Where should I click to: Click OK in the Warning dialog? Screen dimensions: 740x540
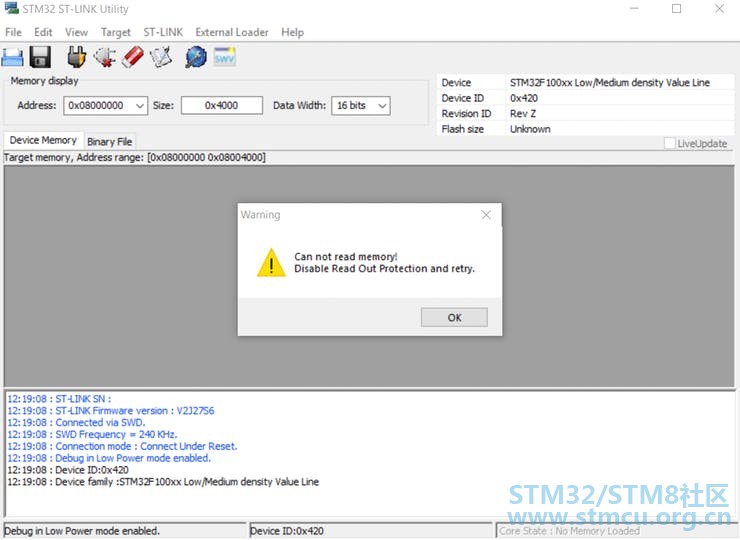[454, 317]
